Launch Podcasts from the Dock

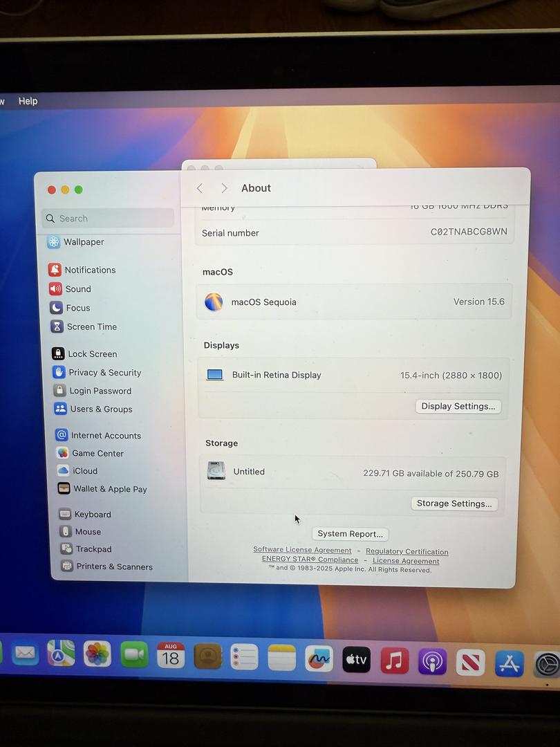[432, 662]
